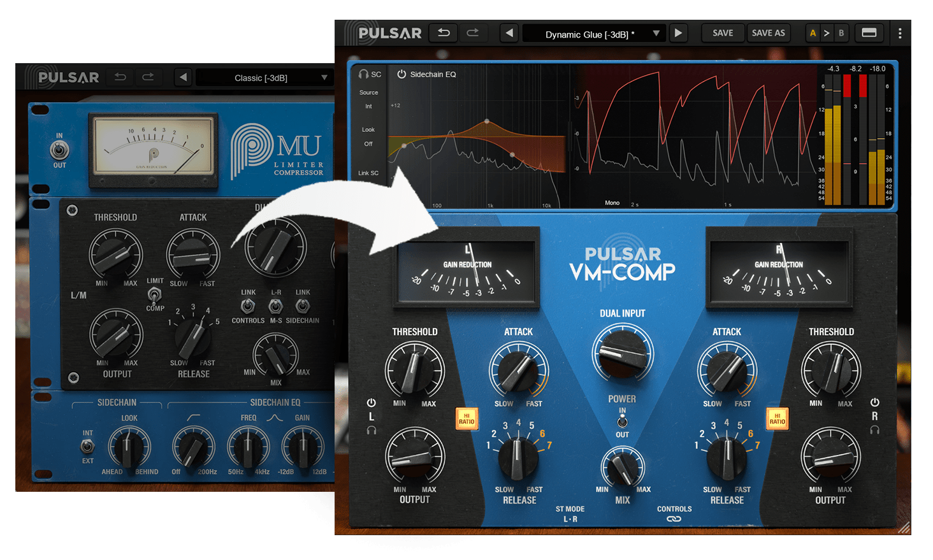
Task: Flip the POWER IN/OUT switch
Action: pos(621,421)
